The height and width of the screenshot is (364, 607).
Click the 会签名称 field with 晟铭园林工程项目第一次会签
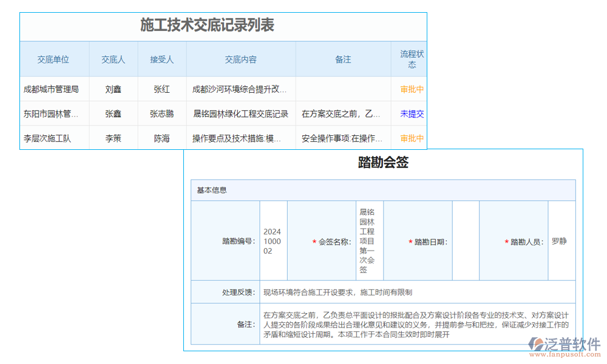(x=369, y=240)
